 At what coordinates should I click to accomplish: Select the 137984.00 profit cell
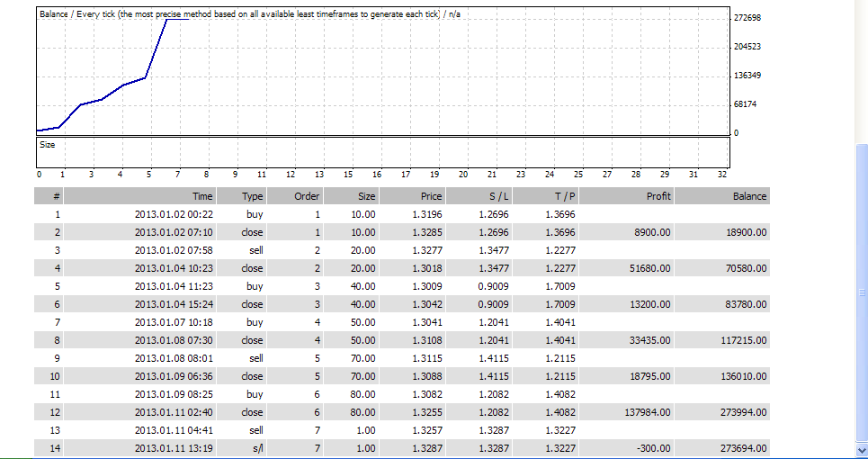point(646,412)
